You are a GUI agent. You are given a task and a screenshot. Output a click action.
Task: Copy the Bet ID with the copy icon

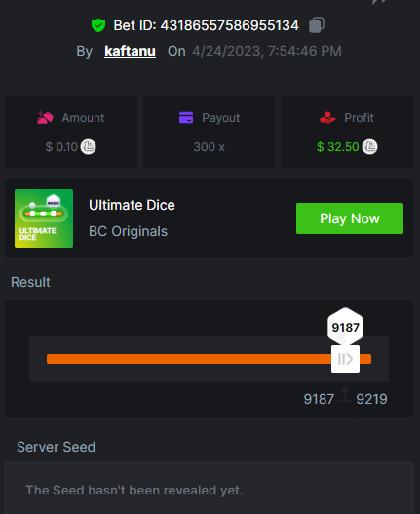(317, 25)
